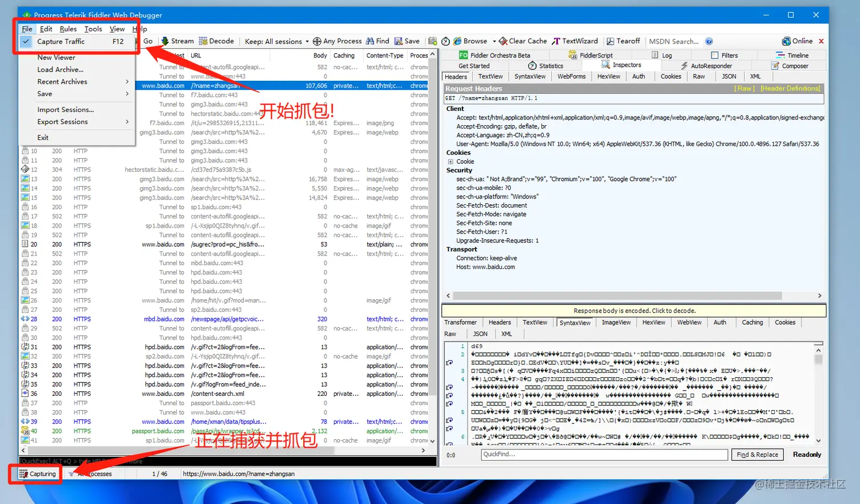This screenshot has width=860, height=504.
Task: Open the Statistics tab
Action: pyautogui.click(x=545, y=66)
